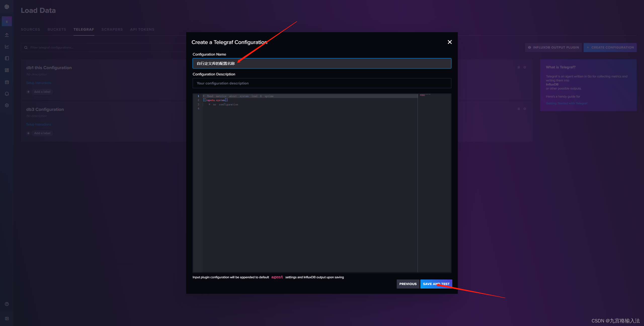Open Settings gear icon in sidebar

pyautogui.click(x=7, y=105)
